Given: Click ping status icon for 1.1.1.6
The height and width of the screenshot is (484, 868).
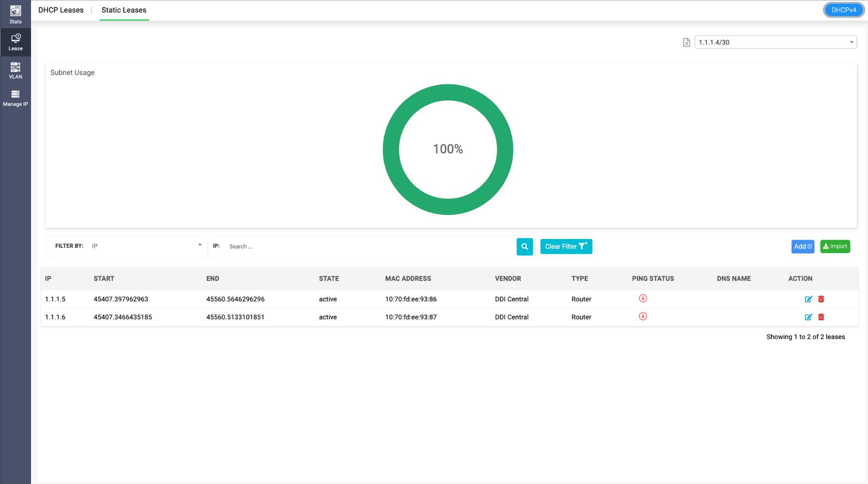Looking at the screenshot, I should (x=643, y=317).
